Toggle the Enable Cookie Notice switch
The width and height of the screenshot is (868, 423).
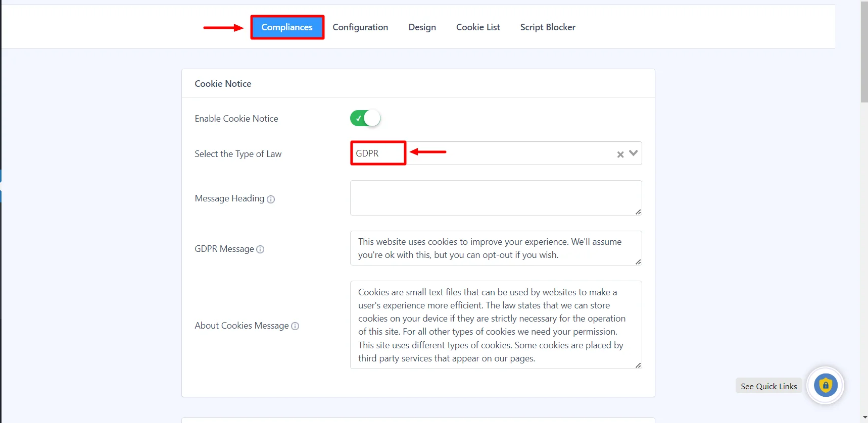365,118
